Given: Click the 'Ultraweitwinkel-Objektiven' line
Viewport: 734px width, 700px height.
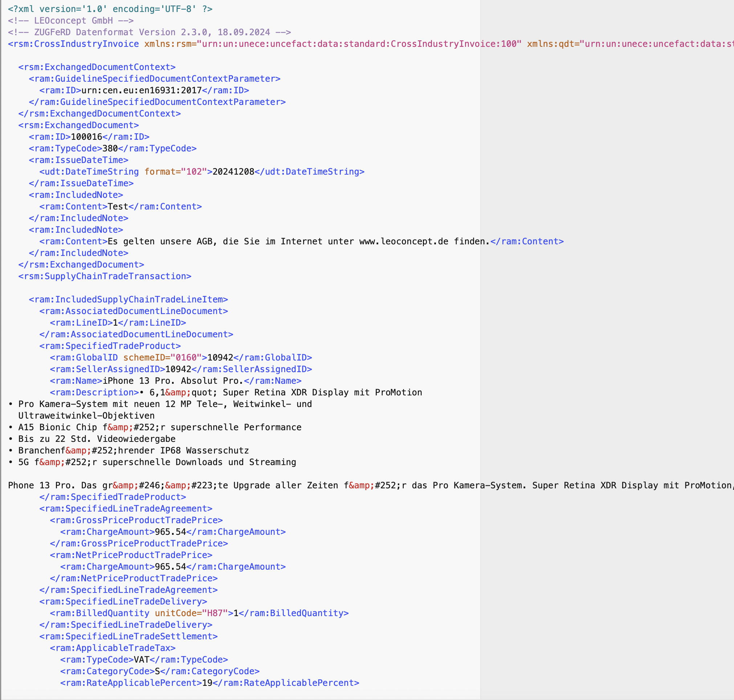Looking at the screenshot, I should (x=86, y=416).
